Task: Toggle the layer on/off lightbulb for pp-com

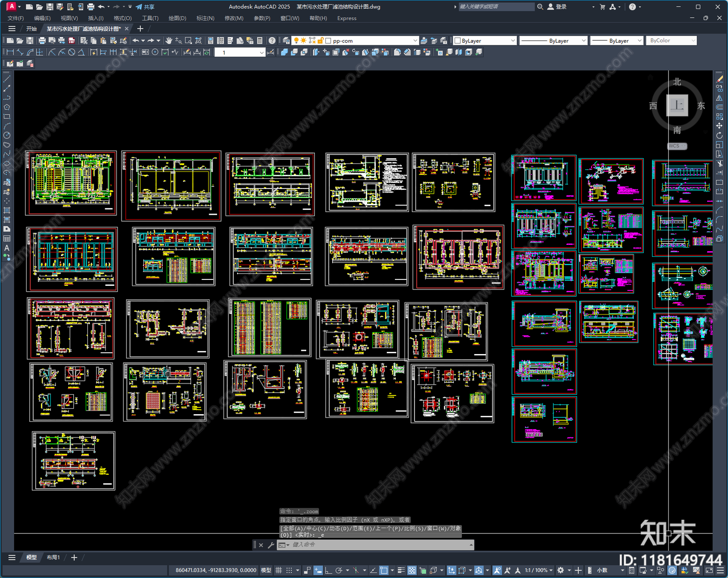Action: [297, 41]
